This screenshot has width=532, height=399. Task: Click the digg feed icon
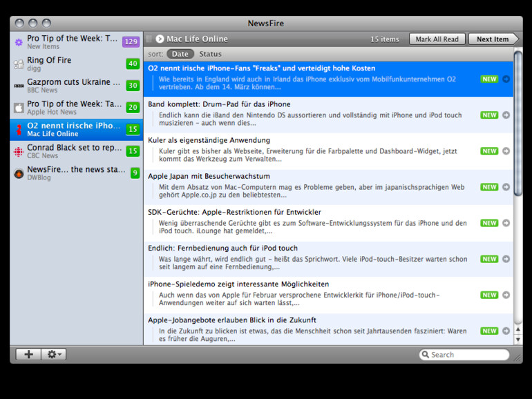[19, 64]
